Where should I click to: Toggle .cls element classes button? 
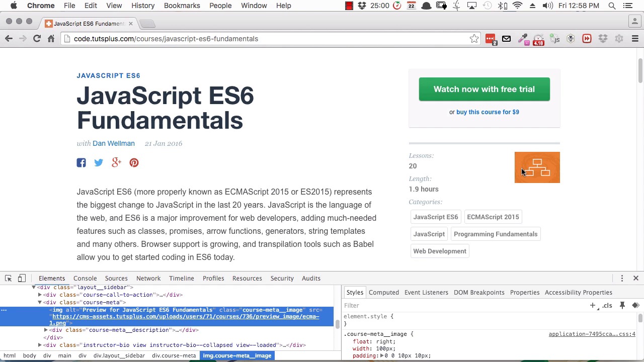pos(607,305)
